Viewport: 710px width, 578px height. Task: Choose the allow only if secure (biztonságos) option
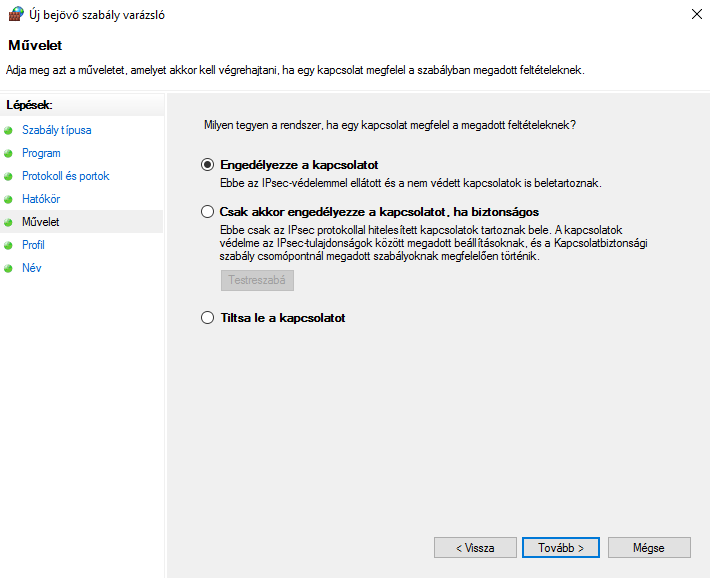(208, 212)
